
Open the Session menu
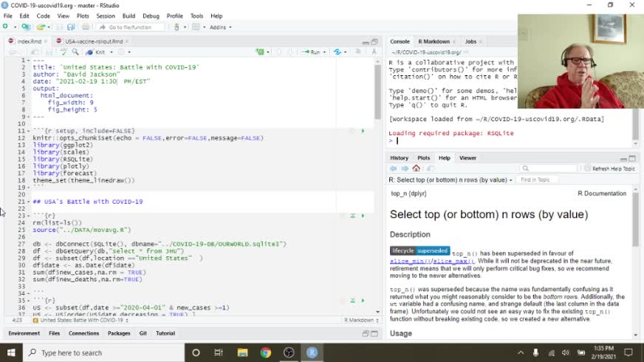point(106,16)
